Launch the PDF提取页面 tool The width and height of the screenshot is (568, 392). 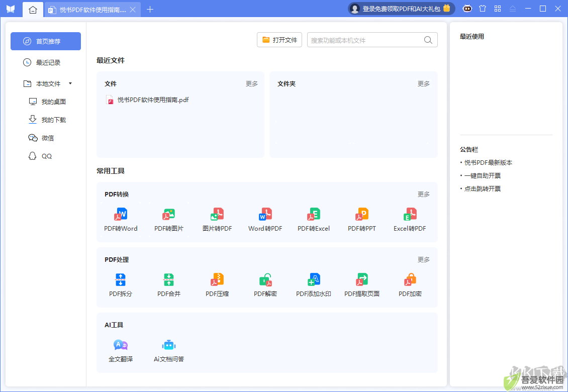[361, 285]
